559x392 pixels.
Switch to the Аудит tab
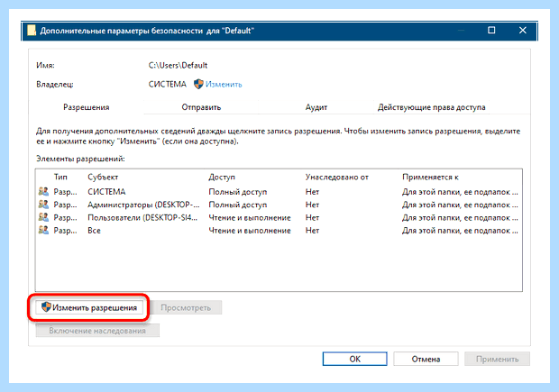[x=316, y=107]
